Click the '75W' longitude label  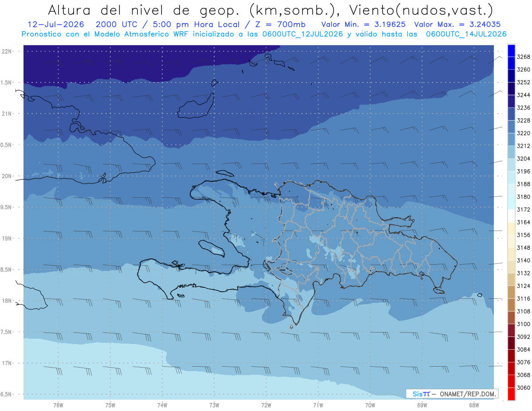pyautogui.click(x=110, y=405)
